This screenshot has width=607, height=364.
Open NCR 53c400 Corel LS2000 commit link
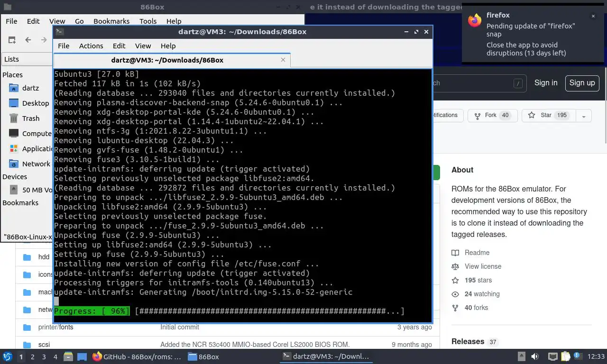click(x=255, y=345)
